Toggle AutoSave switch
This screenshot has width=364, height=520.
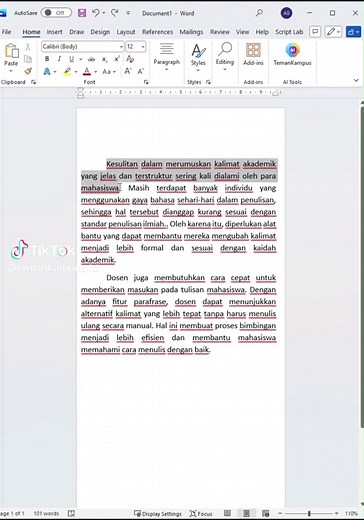[x=56, y=13]
